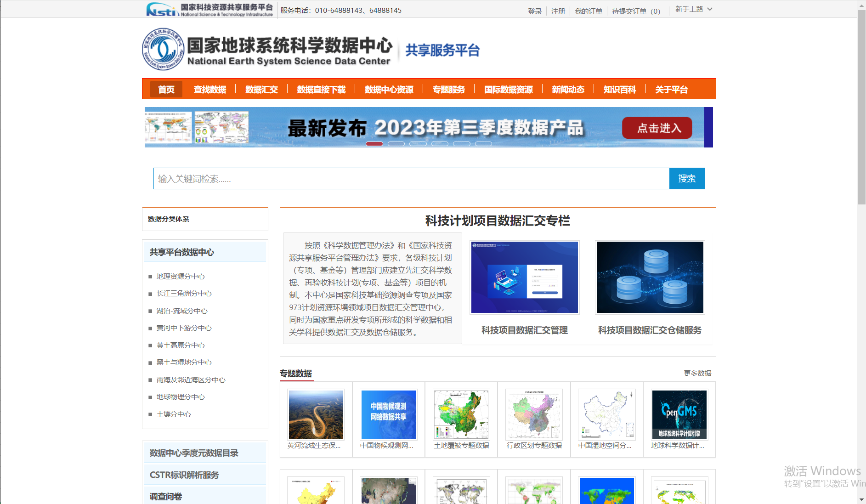Open the 科技项目数据汇交仓储服务 image
The height and width of the screenshot is (504, 866).
coord(649,277)
